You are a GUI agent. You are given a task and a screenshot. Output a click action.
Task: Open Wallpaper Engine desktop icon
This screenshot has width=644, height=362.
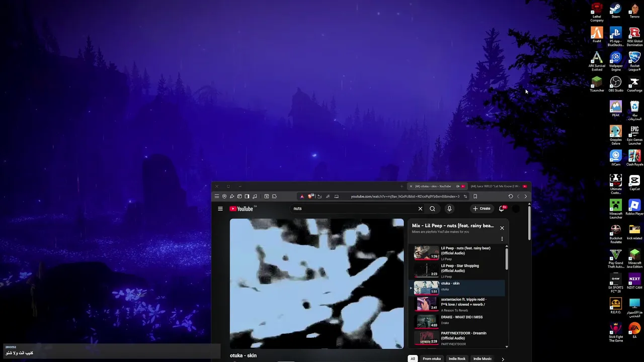[615, 62]
